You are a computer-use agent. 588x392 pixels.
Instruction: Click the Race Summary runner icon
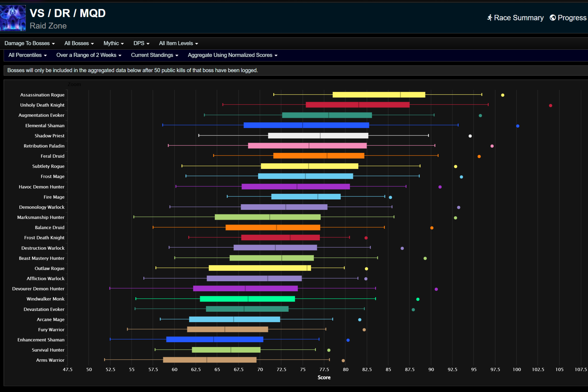[x=489, y=18]
